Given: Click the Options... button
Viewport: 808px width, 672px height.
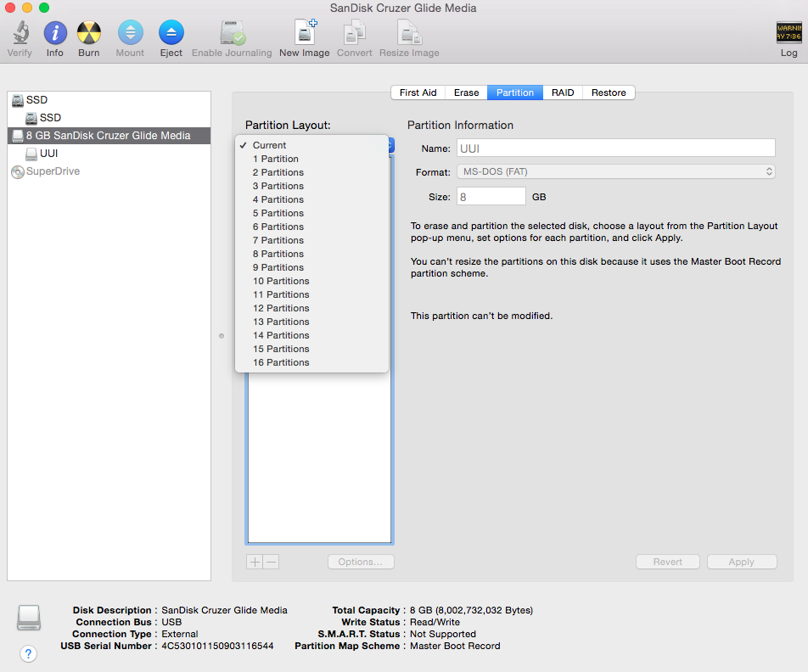Looking at the screenshot, I should point(361,562).
